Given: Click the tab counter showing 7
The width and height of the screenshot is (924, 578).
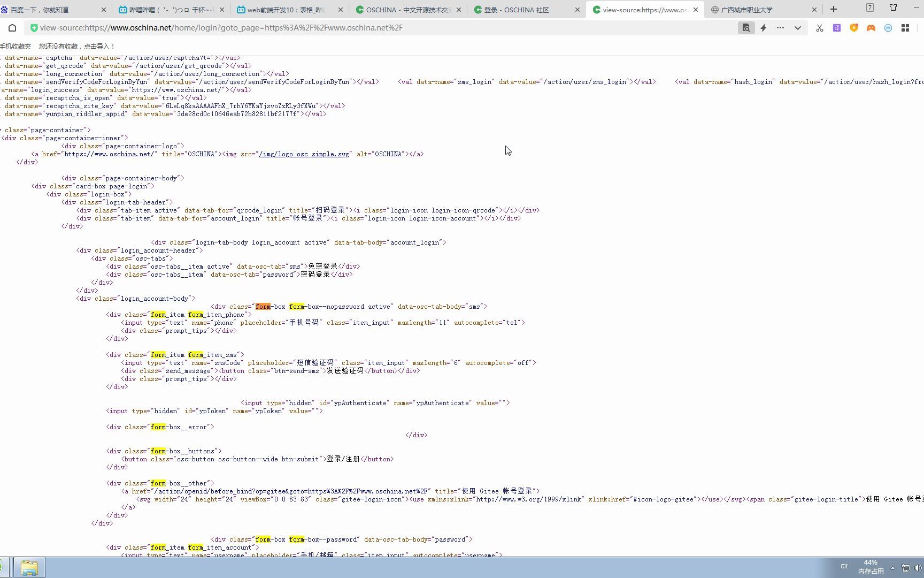Looking at the screenshot, I should coord(870,7).
